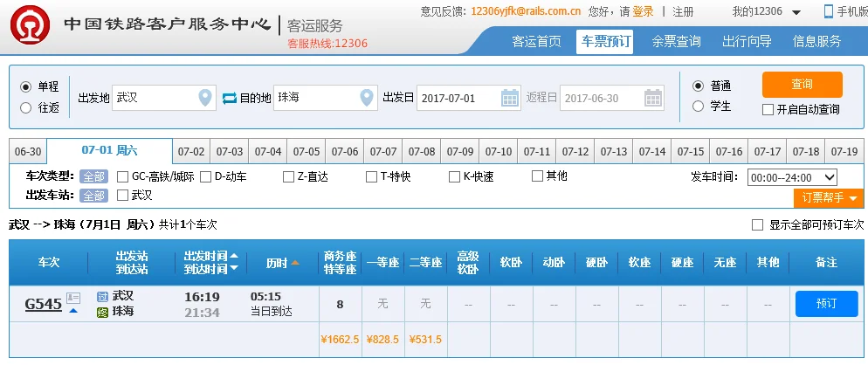Open the 出行向导 nav item
Image resolution: width=868 pixels, height=365 pixels.
[x=747, y=42]
